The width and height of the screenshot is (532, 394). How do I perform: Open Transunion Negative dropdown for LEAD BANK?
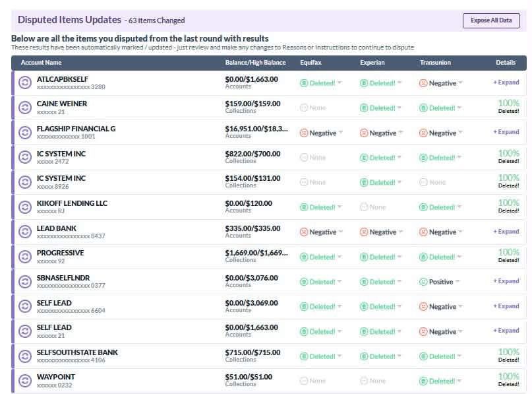(x=441, y=232)
